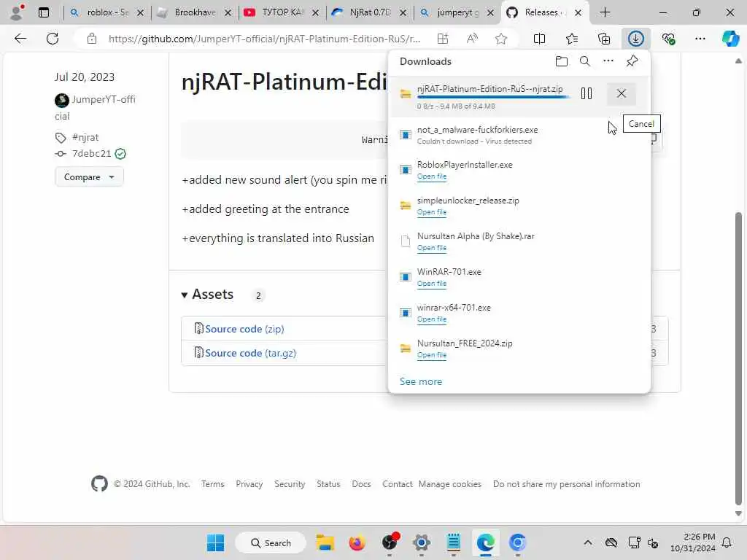Refresh the current page
Image resolution: width=747 pixels, height=560 pixels.
pyautogui.click(x=53, y=39)
